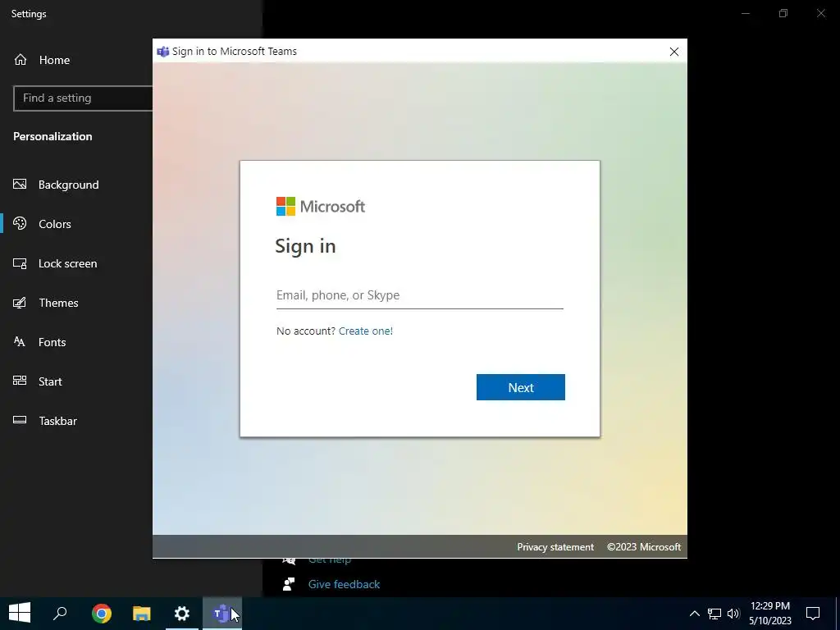Click the Next button
Screen dimensions: 840x630
pyautogui.click(x=521, y=387)
